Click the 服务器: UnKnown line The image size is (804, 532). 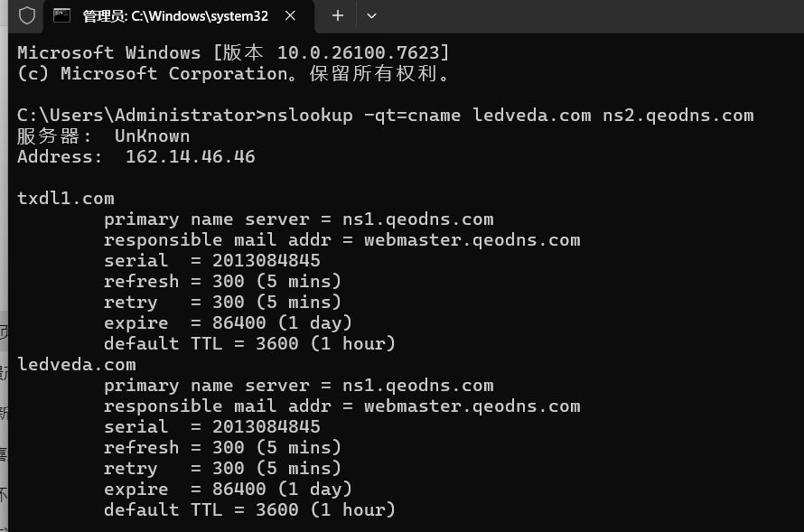[104, 136]
